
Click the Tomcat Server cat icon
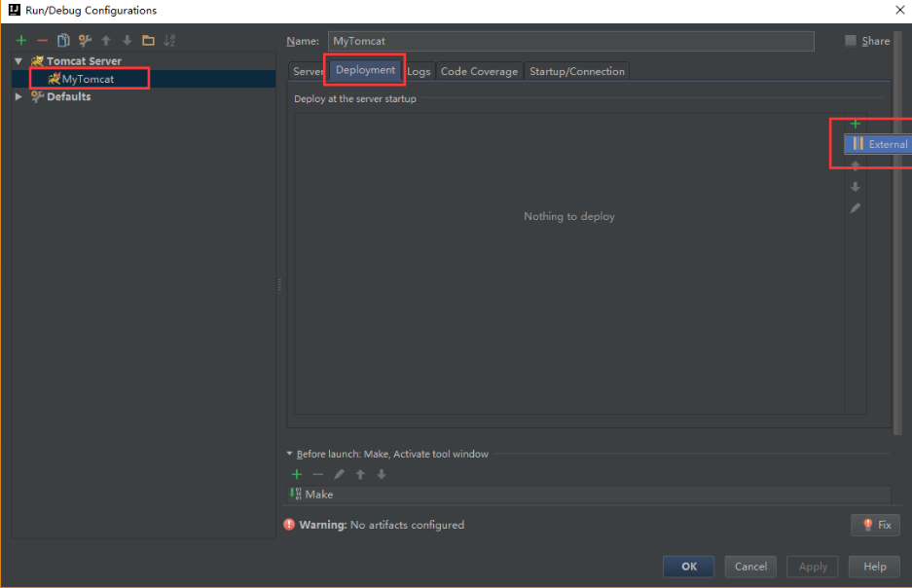pos(37,60)
